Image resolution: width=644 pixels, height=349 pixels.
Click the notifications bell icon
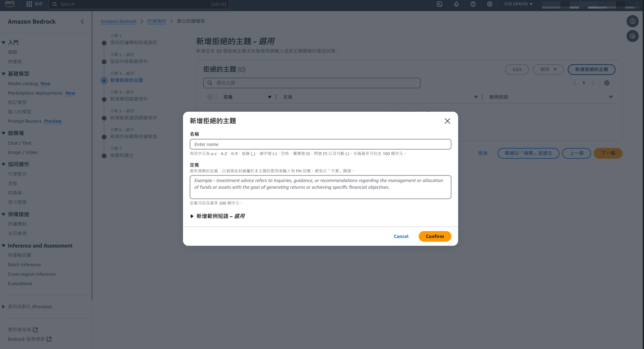coord(456,4)
